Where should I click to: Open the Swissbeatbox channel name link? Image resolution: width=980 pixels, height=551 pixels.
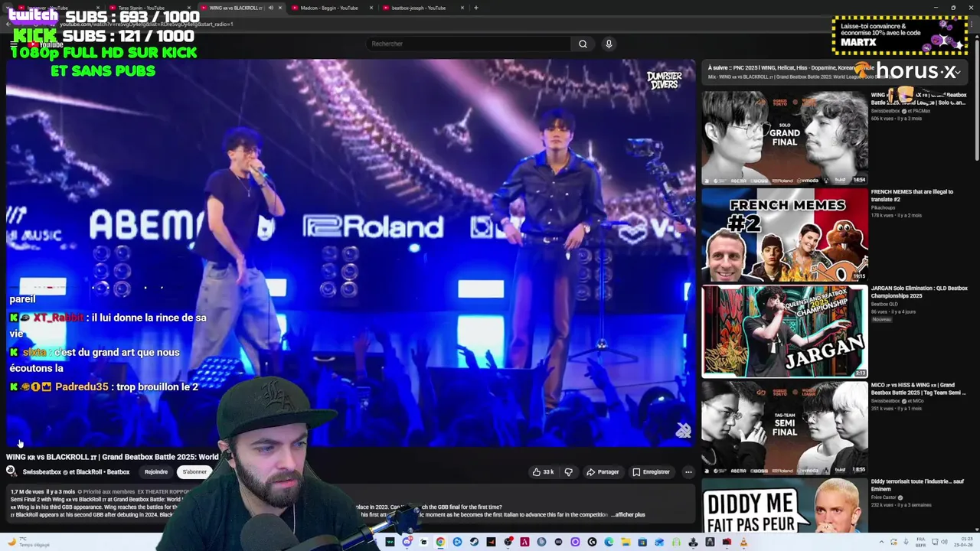point(42,472)
